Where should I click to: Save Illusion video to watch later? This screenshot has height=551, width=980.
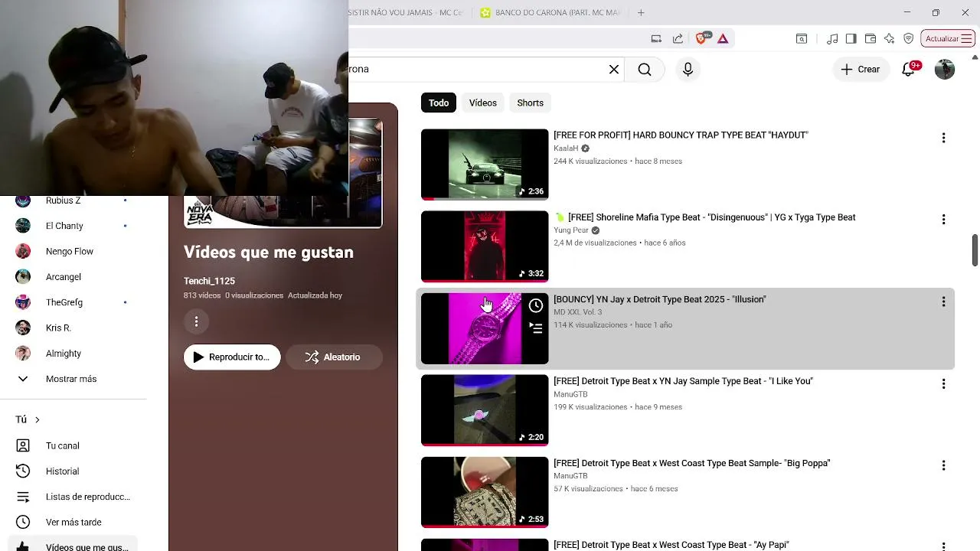click(536, 306)
